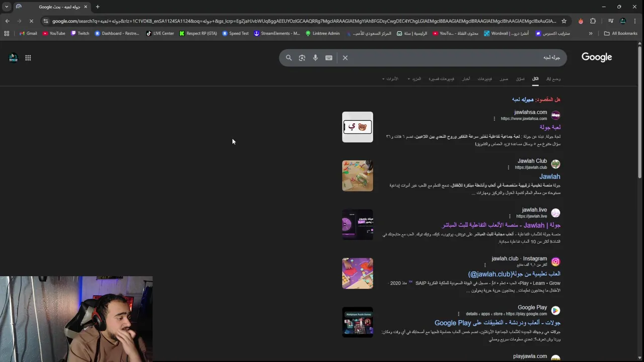Open Speed Test bookmark

(x=235, y=33)
